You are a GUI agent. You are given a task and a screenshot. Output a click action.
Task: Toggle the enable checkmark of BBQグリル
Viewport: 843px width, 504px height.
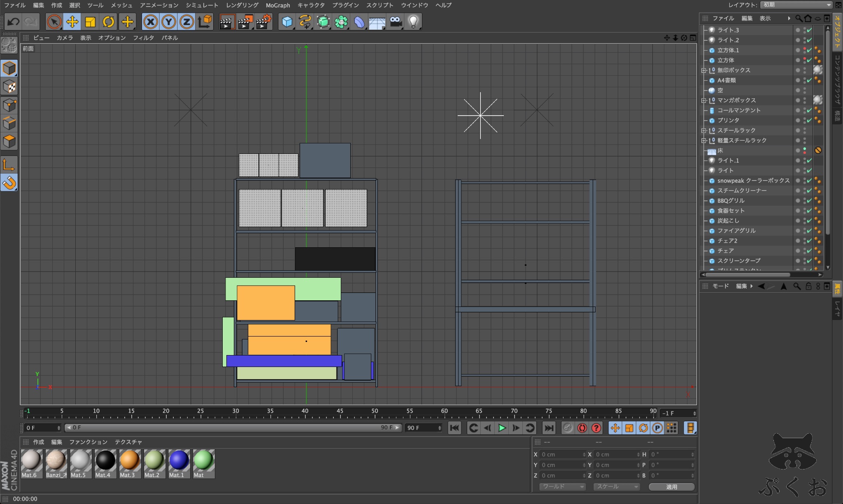point(810,201)
